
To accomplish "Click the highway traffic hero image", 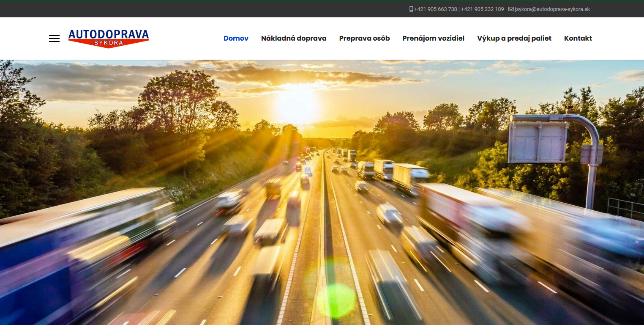I will pyautogui.click(x=322, y=192).
